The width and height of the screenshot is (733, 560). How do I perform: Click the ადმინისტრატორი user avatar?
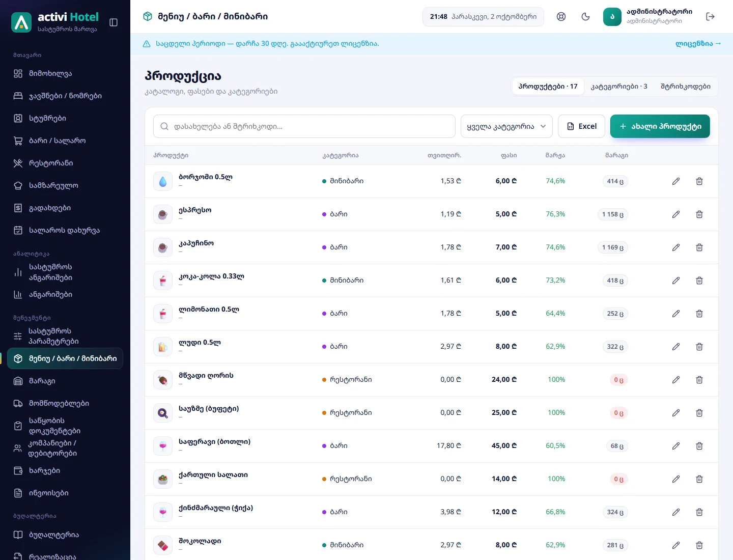point(612,17)
